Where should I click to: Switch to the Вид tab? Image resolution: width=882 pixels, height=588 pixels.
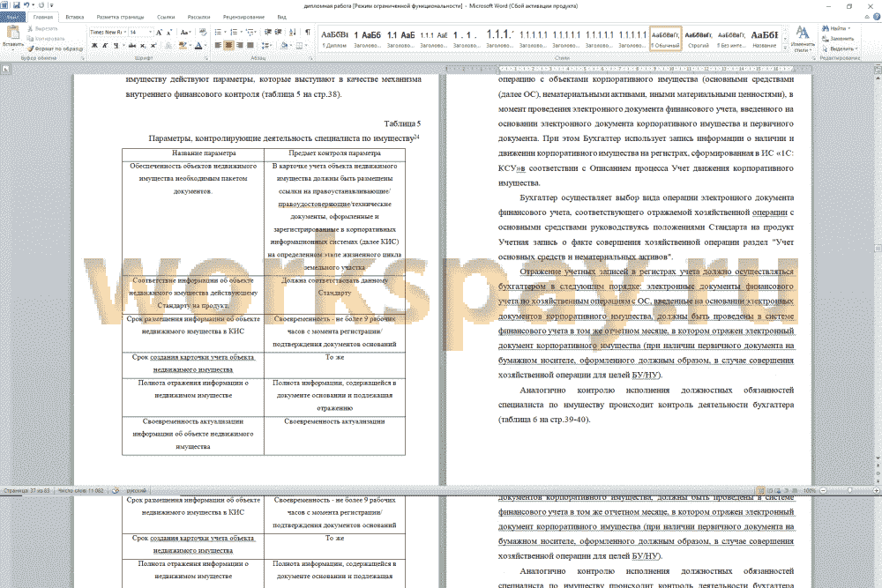point(282,18)
